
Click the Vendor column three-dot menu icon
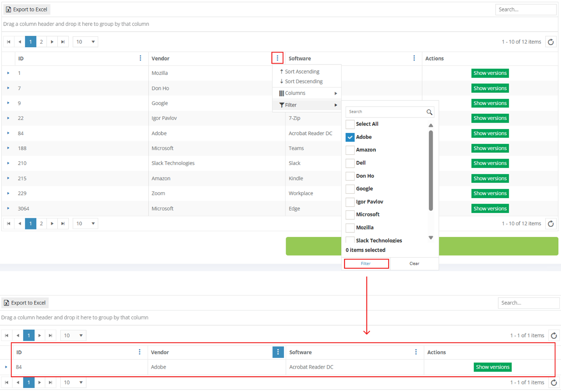point(277,58)
